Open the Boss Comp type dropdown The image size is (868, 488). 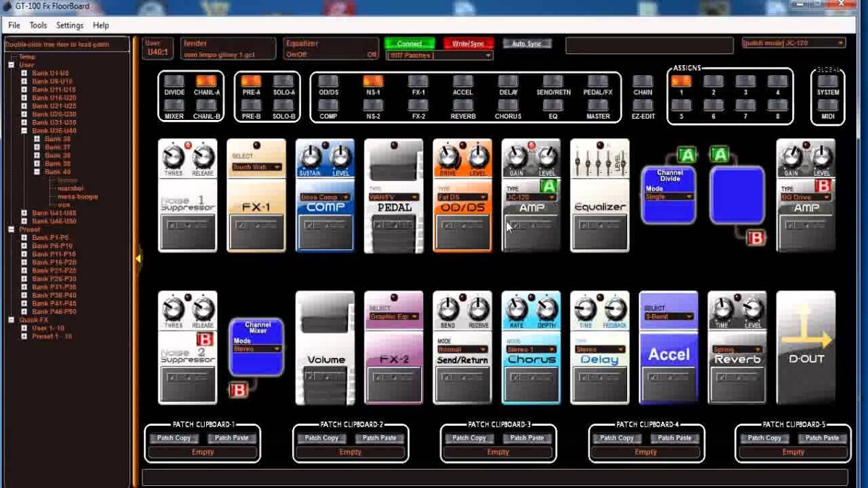click(x=325, y=197)
